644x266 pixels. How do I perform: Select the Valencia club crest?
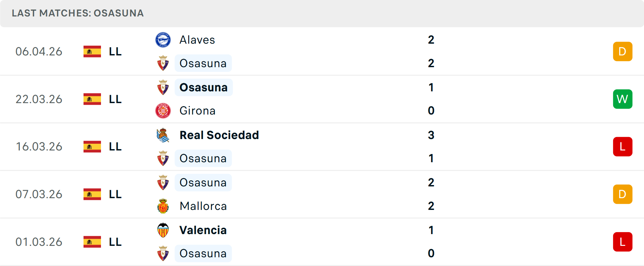[163, 230]
